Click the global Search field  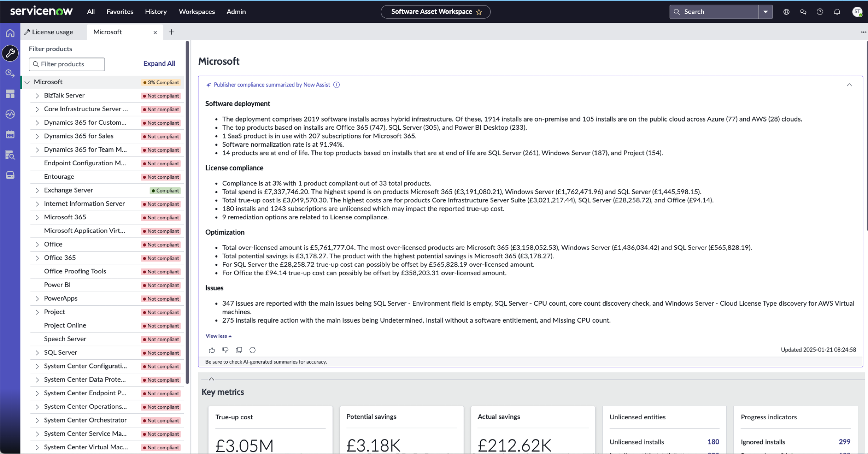pos(714,12)
